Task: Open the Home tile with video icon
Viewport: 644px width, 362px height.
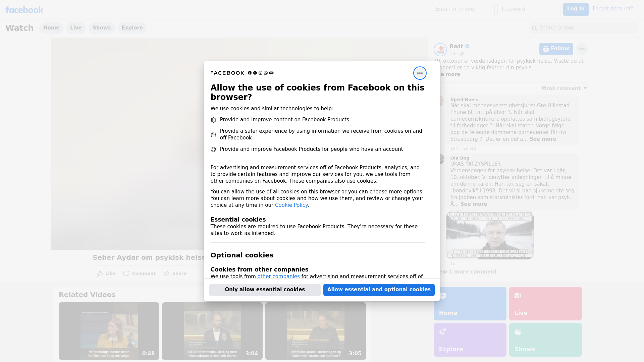Action: click(x=470, y=304)
